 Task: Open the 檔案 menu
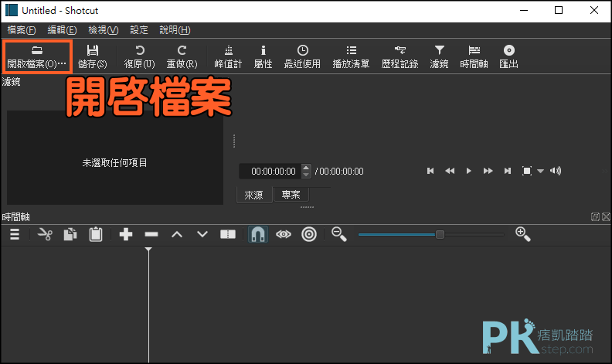[x=22, y=30]
